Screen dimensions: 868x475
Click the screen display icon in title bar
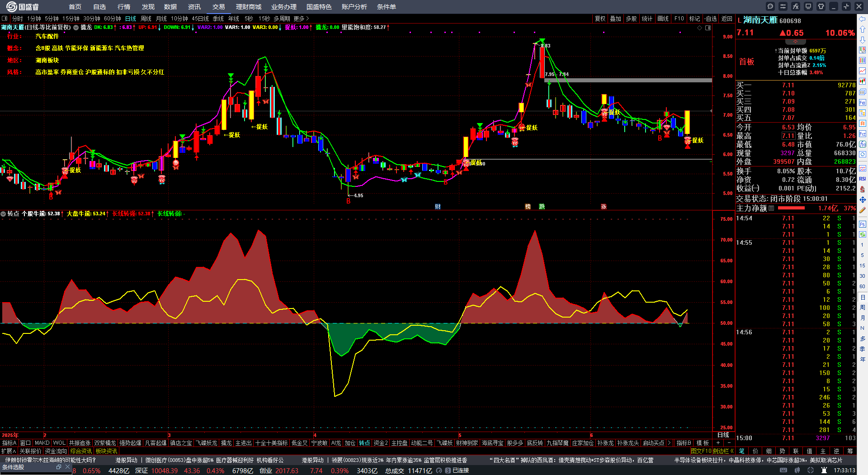click(x=808, y=6)
